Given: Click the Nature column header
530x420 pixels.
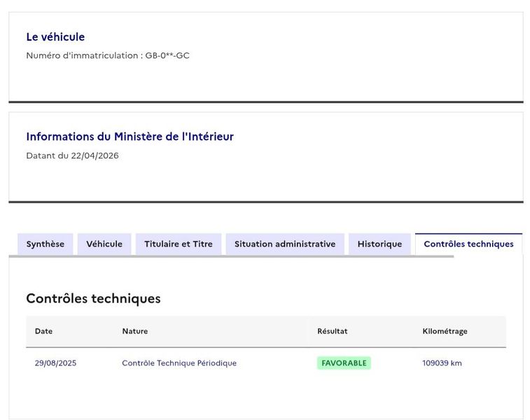Looking at the screenshot, I should pos(135,331).
